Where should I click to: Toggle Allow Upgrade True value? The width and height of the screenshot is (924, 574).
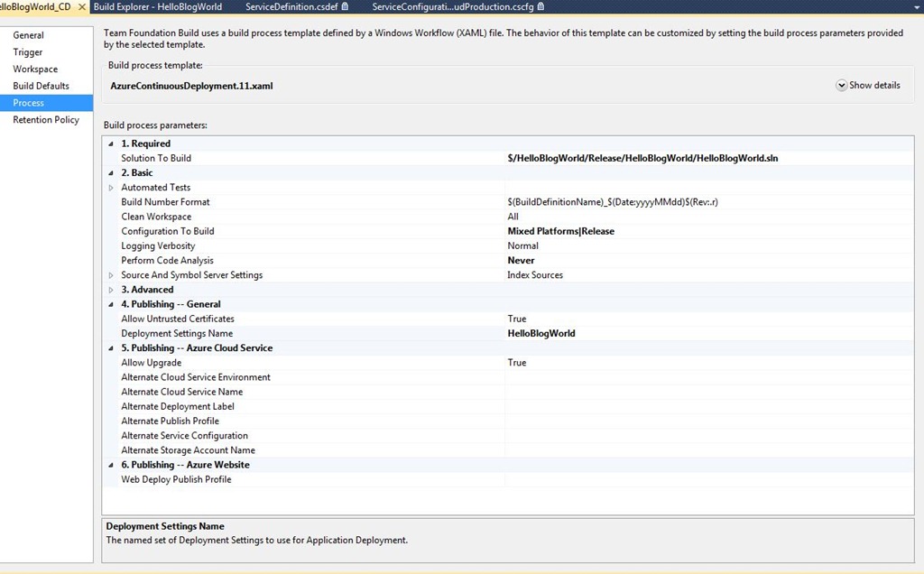pyautogui.click(x=517, y=363)
